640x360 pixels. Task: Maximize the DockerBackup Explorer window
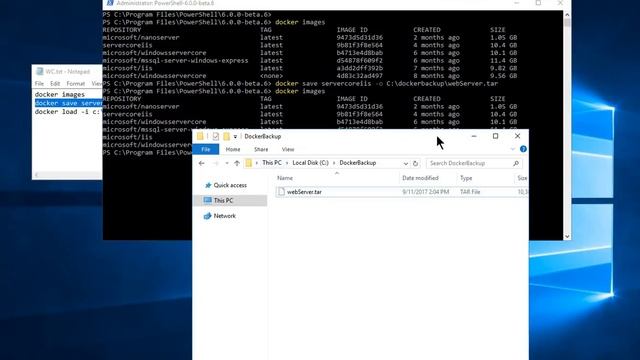point(496,136)
